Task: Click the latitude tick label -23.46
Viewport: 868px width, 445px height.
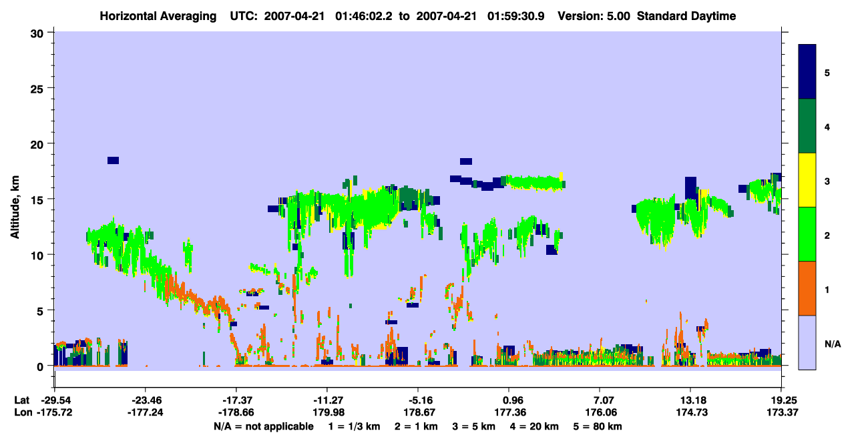Action: (145, 400)
